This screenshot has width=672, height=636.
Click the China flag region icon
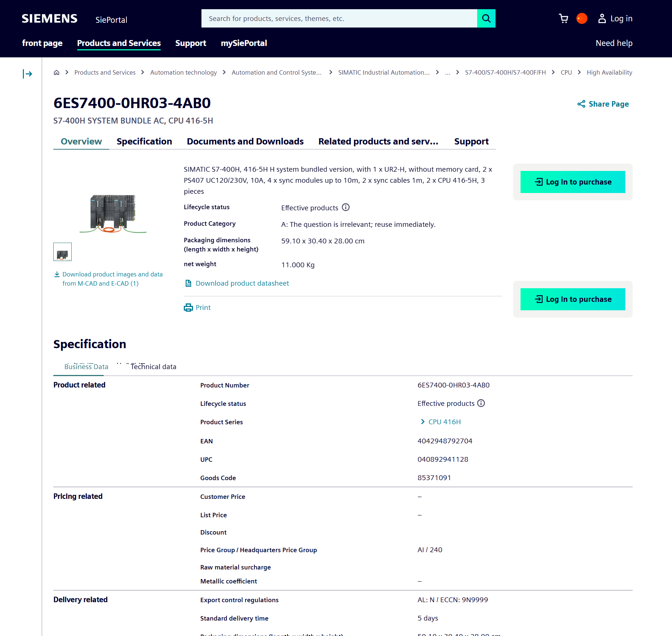[582, 18]
